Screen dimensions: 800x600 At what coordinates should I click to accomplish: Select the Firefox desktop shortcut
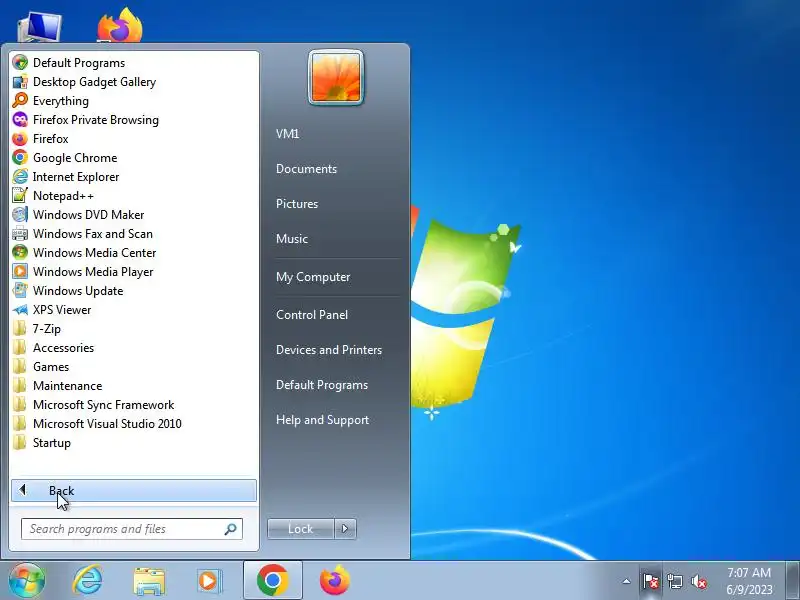(x=120, y=24)
